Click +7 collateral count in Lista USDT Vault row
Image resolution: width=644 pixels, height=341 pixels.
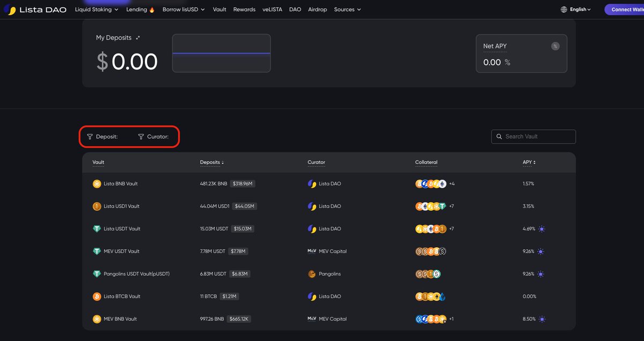pyautogui.click(x=452, y=229)
